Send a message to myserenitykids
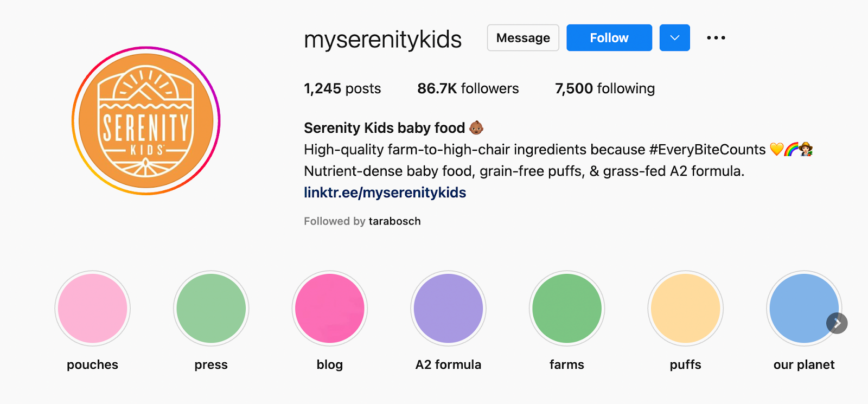 click(522, 37)
